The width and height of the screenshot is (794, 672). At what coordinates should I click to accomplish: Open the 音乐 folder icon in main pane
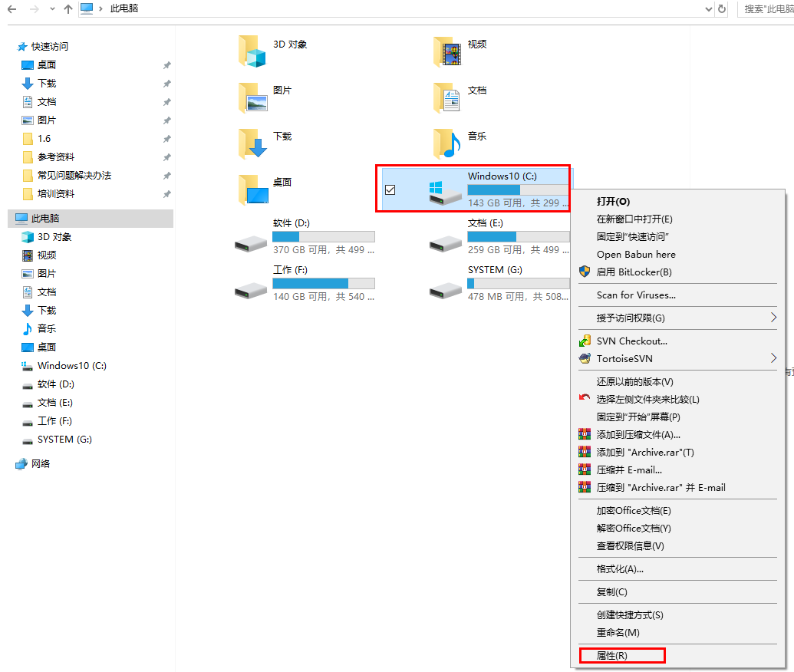[x=447, y=142]
